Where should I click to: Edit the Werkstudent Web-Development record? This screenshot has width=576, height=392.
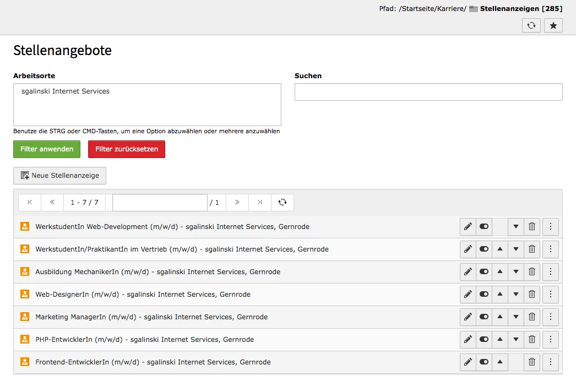(x=467, y=226)
